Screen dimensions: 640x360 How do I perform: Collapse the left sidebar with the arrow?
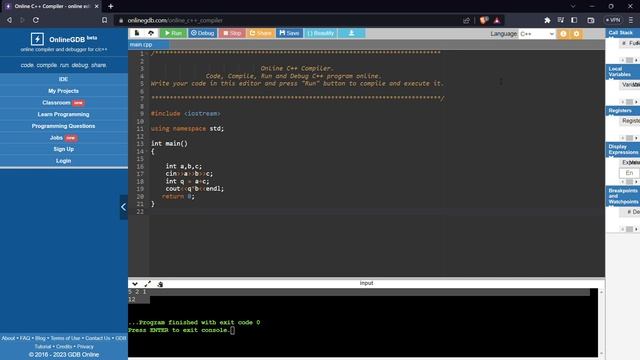(x=123, y=207)
